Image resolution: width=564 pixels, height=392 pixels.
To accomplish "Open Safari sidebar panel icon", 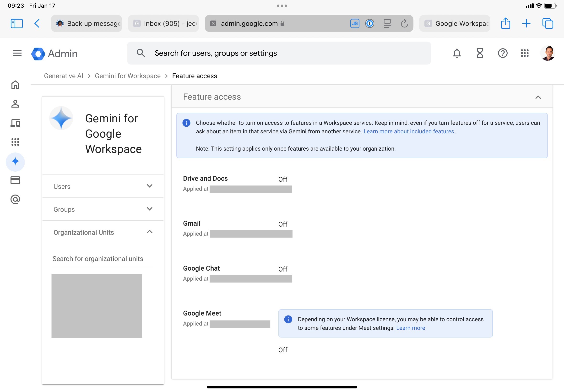I will tap(17, 24).
